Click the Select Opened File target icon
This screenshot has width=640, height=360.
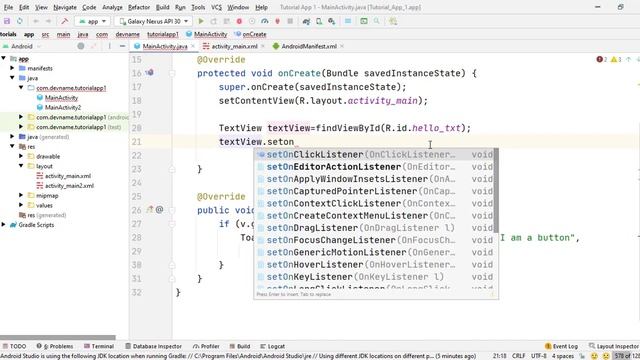[x=81, y=46]
